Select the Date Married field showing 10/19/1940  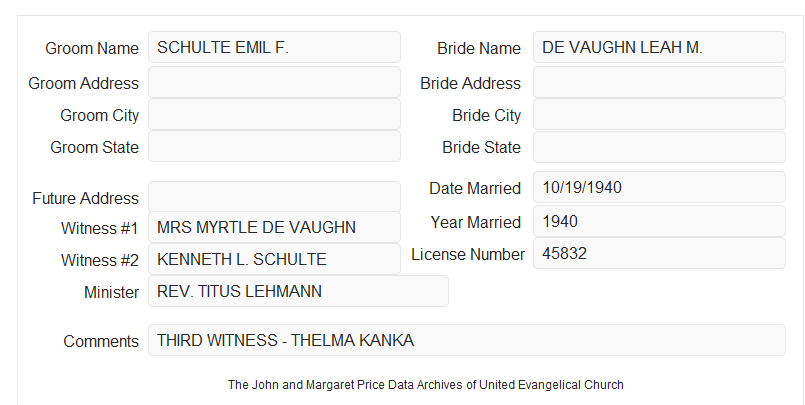pyautogui.click(x=659, y=187)
